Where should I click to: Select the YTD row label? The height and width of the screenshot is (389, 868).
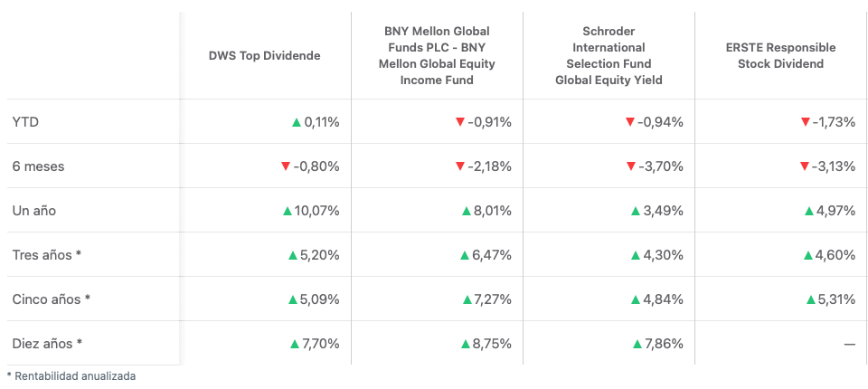point(25,122)
